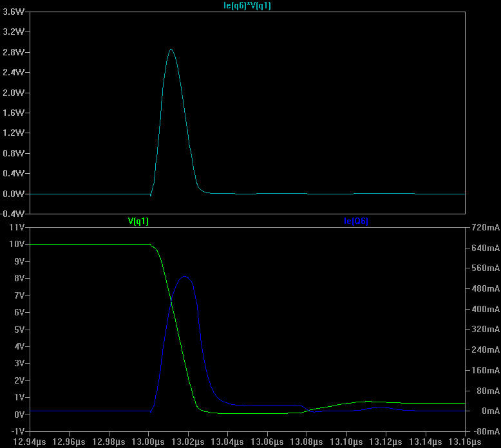Click the -80mA current axis label

click(x=486, y=431)
